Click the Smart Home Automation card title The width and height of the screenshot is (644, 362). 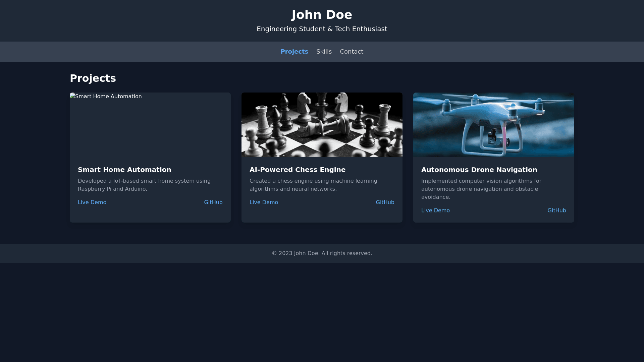(124, 170)
